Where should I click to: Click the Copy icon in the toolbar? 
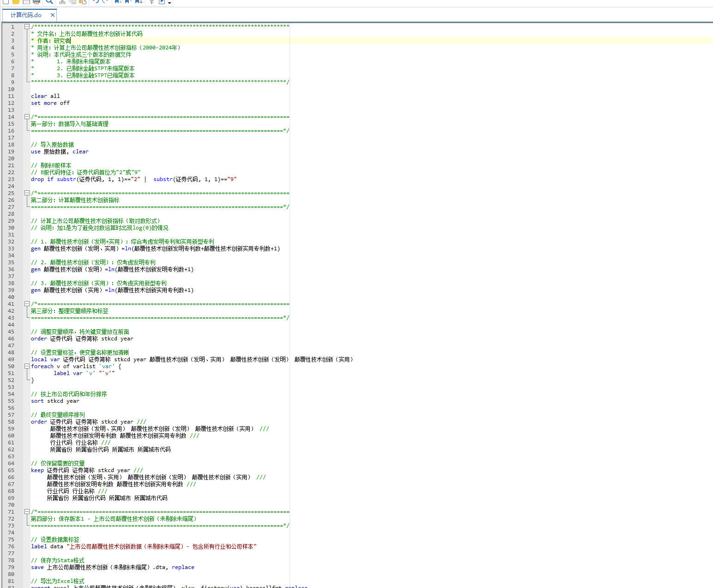pyautogui.click(x=73, y=2)
